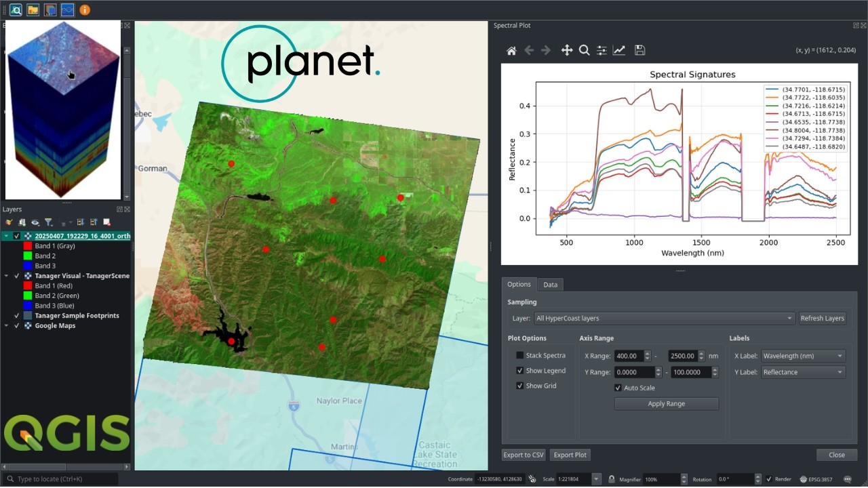Reset plot view with the Home icon

click(512, 50)
